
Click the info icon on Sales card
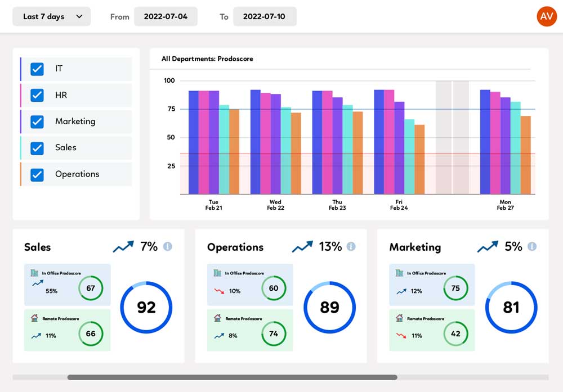tap(168, 246)
